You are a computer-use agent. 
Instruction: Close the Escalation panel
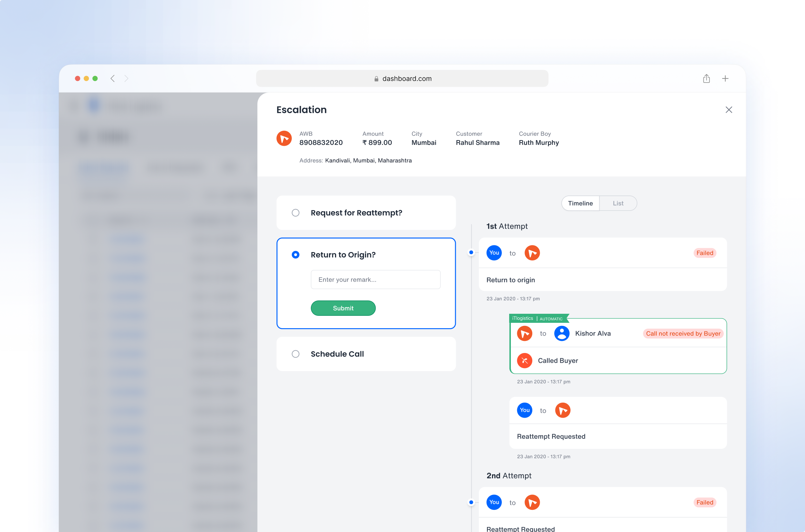tap(729, 110)
